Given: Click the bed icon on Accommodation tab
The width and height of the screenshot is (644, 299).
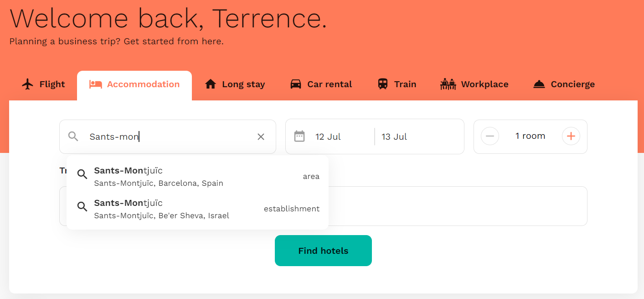Looking at the screenshot, I should [x=95, y=84].
